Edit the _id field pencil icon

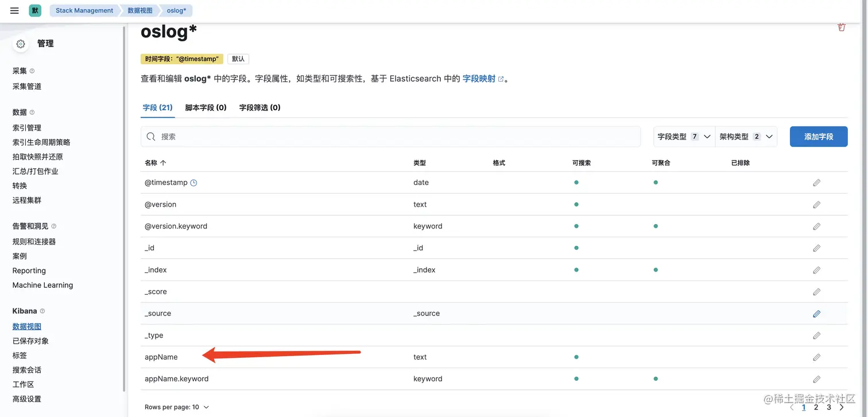click(816, 248)
